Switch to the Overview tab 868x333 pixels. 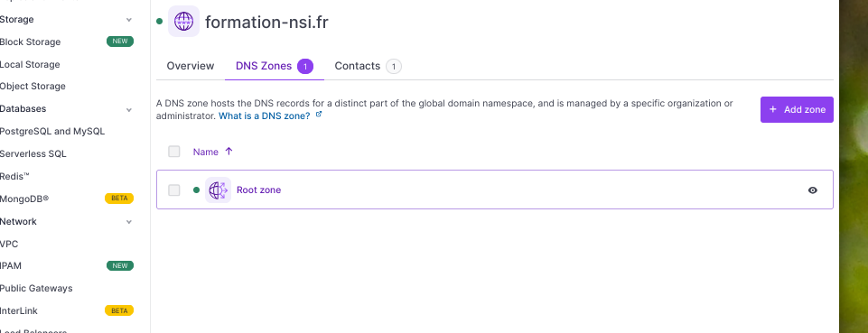[x=191, y=66]
